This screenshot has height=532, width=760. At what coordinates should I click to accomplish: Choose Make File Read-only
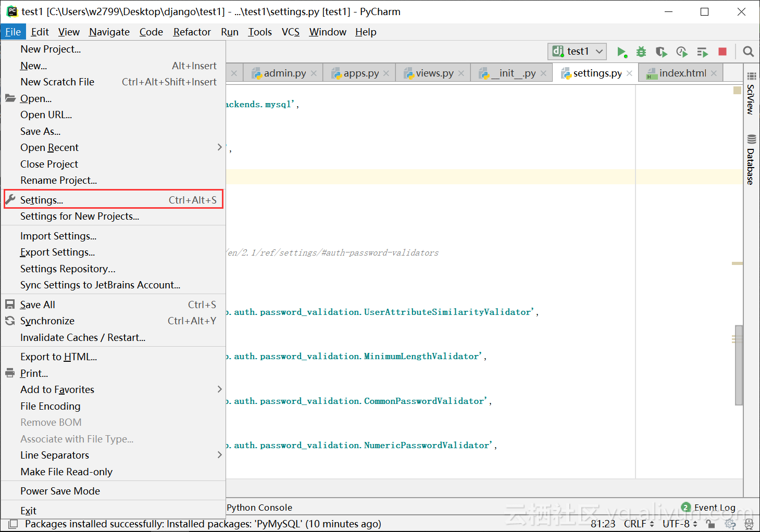[x=114, y=472]
